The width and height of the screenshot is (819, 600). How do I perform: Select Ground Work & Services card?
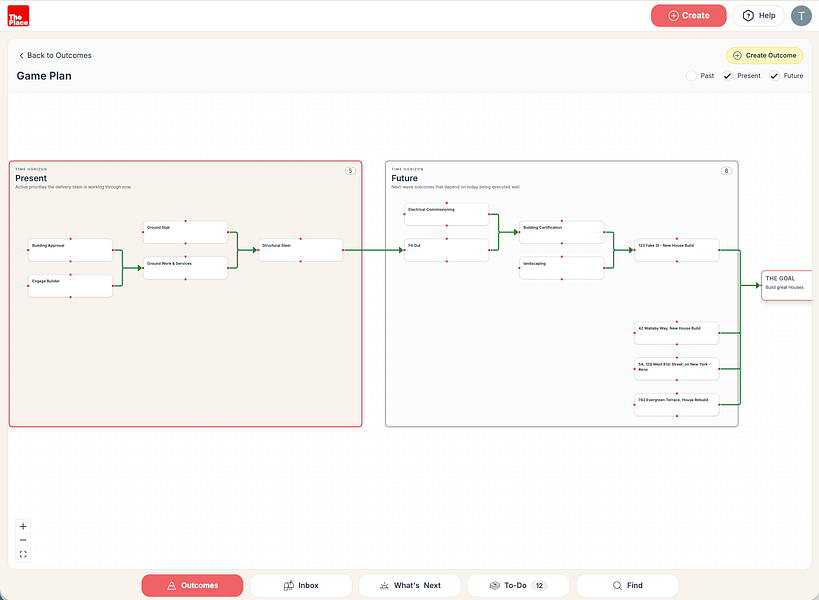[x=185, y=268]
